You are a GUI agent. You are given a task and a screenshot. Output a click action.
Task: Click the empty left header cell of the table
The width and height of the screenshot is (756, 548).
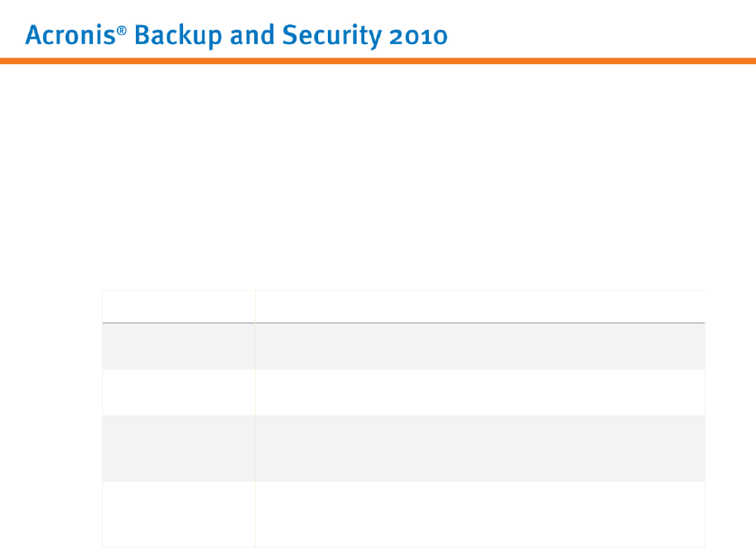[178, 306]
